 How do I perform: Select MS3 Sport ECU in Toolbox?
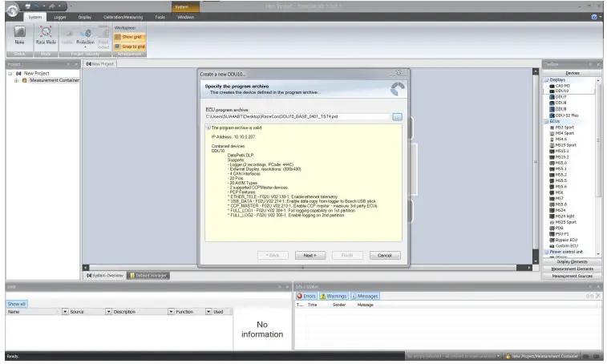coord(561,127)
